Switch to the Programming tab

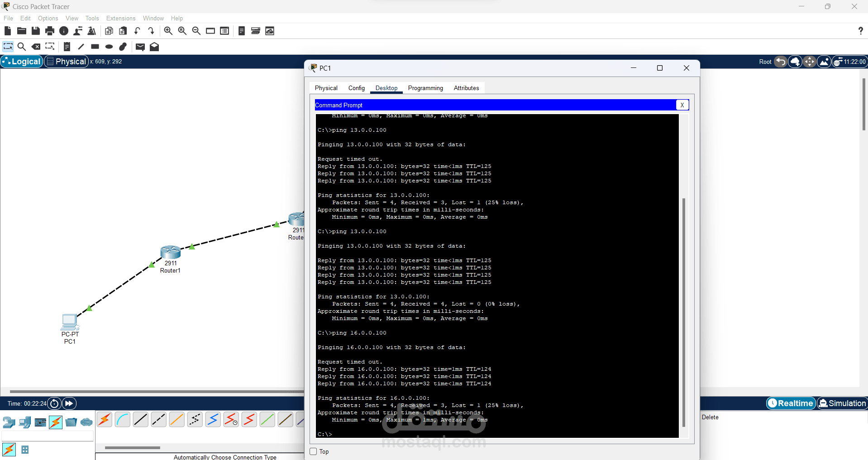click(x=425, y=88)
